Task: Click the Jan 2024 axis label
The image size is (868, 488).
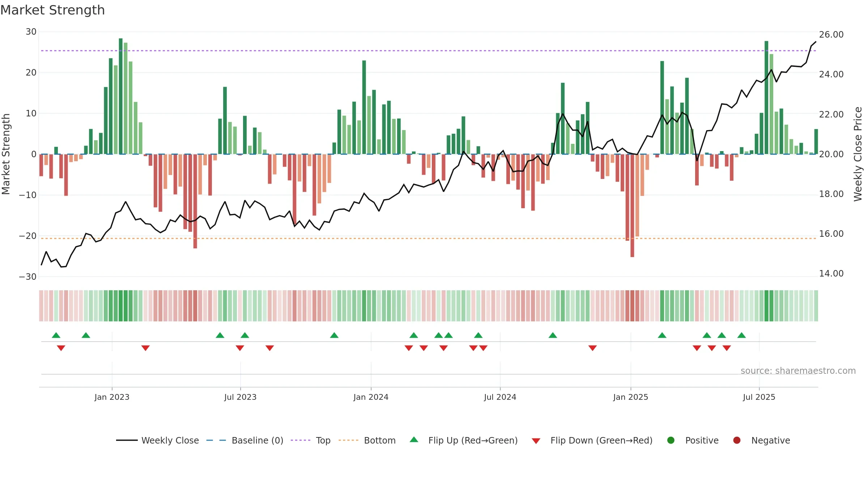Action: pos(371,397)
